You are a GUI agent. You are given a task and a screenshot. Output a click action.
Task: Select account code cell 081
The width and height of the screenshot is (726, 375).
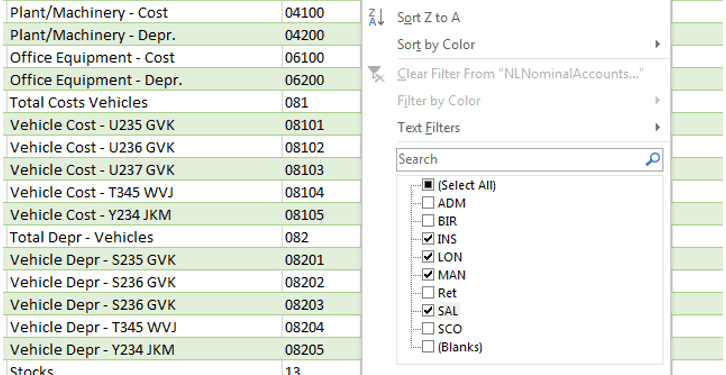click(x=321, y=102)
